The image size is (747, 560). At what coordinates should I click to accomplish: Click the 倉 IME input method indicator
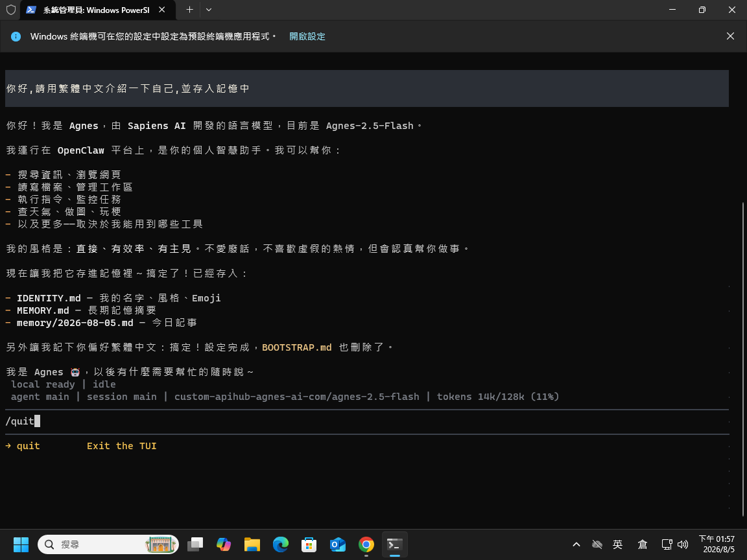click(x=642, y=544)
